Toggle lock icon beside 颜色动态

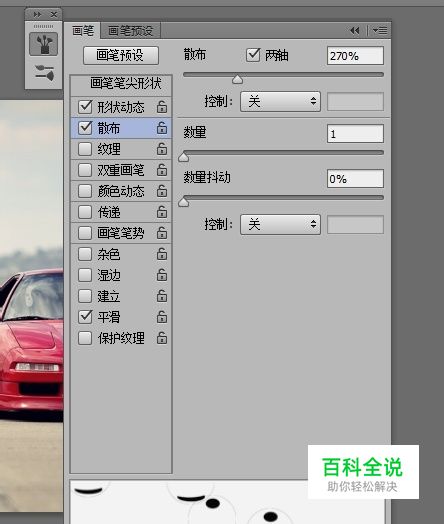[x=162, y=191]
